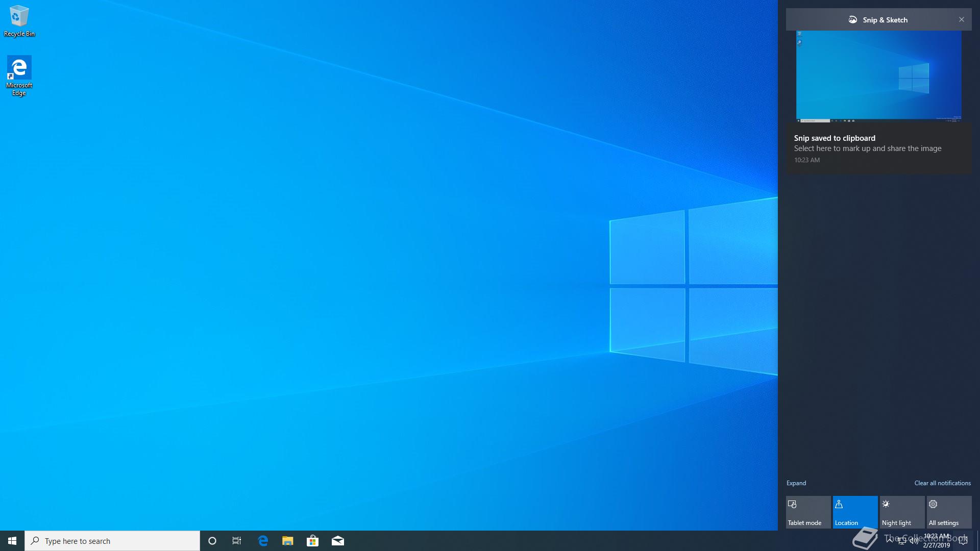Open the Windows Start menu

[x=12, y=541]
